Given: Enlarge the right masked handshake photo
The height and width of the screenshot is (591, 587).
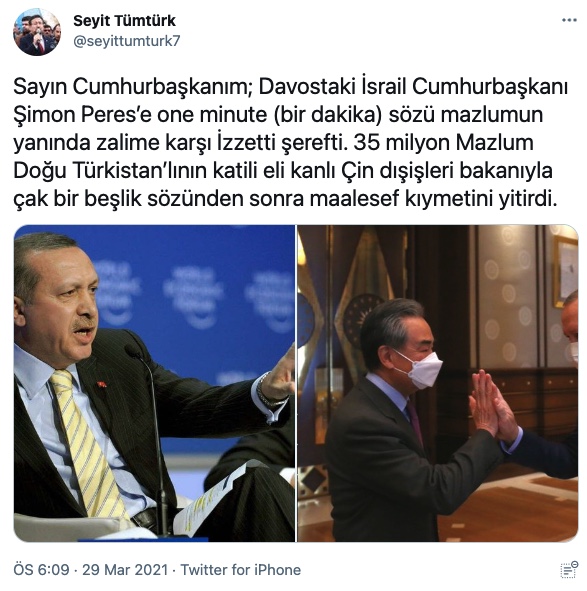Looking at the screenshot, I should 438,383.
